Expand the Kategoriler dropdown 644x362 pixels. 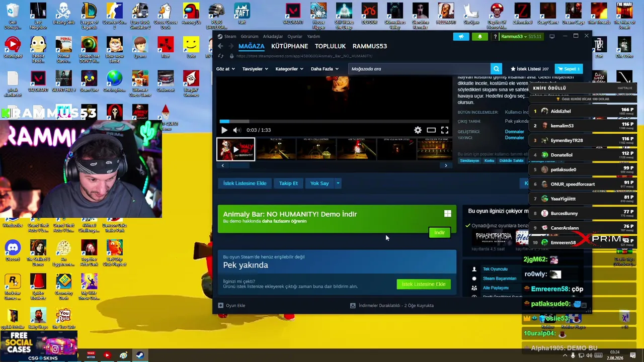click(x=289, y=69)
